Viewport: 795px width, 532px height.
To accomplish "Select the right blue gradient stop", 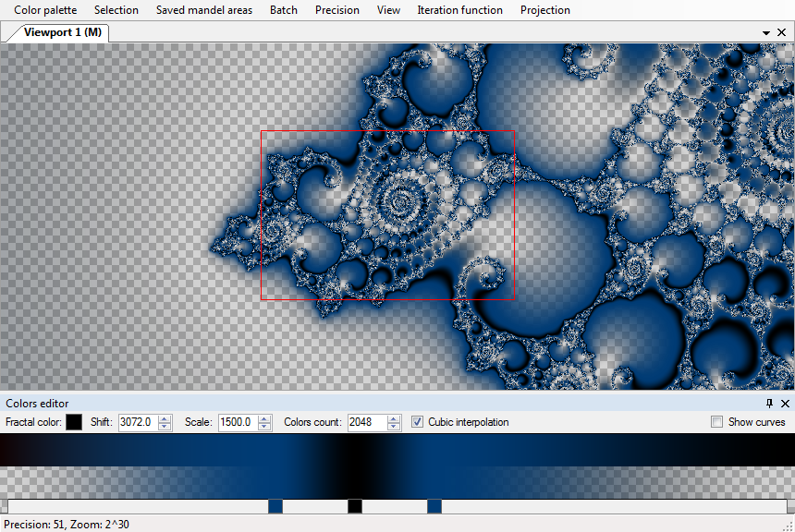I will [434, 506].
